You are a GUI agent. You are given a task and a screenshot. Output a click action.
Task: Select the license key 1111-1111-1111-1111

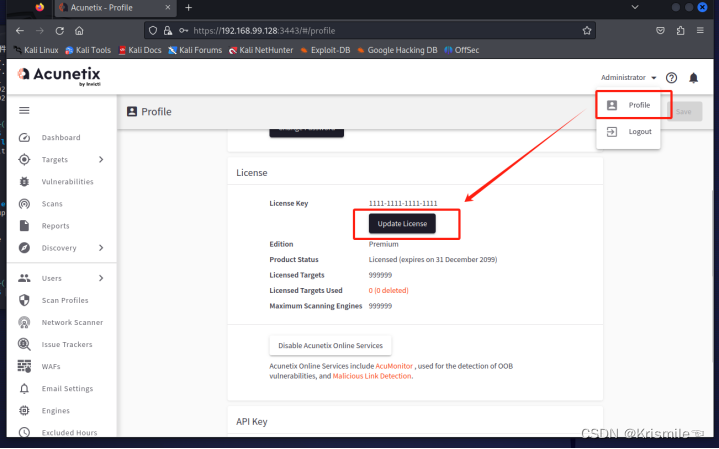coord(403,203)
